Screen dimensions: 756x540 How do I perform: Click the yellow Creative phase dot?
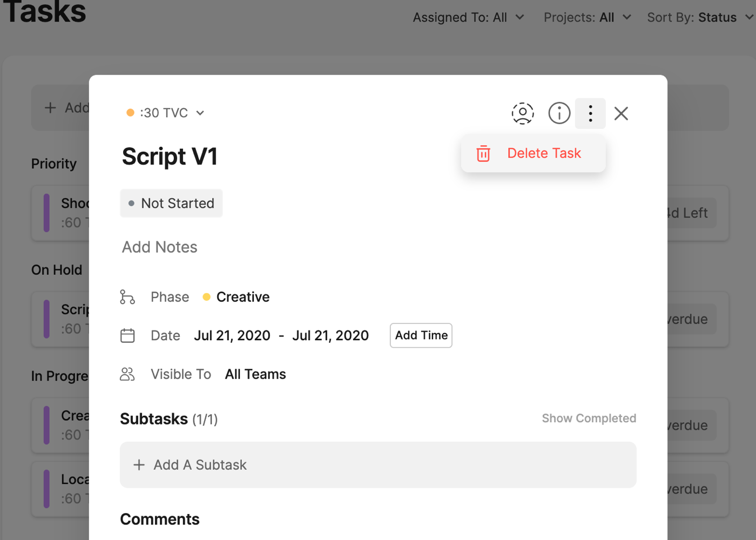click(x=206, y=297)
